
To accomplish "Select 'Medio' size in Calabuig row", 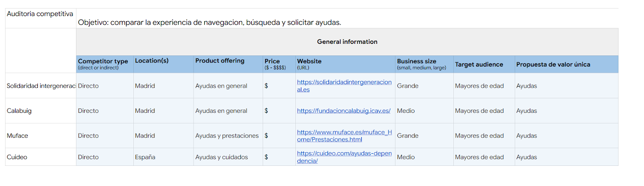I will [424, 111].
